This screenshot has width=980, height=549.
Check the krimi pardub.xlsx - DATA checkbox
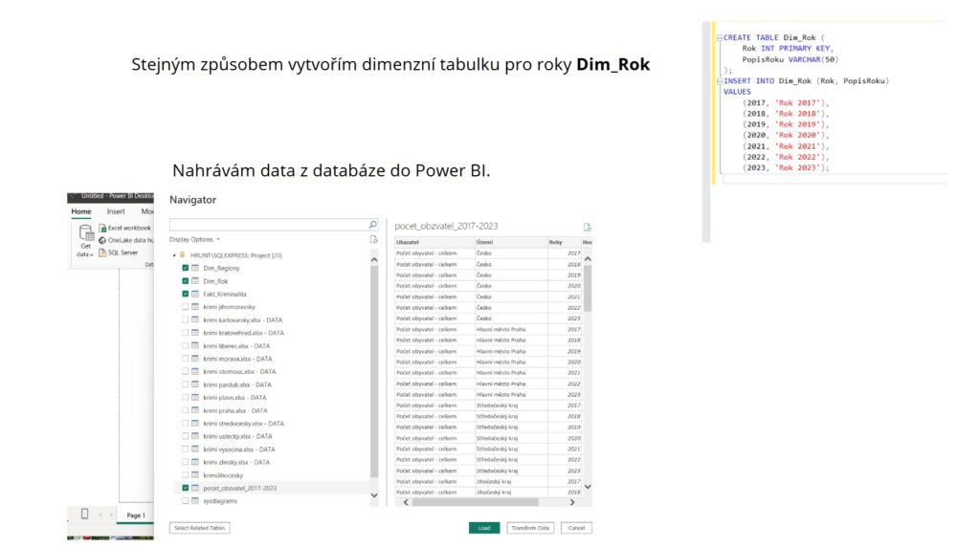[x=185, y=384]
